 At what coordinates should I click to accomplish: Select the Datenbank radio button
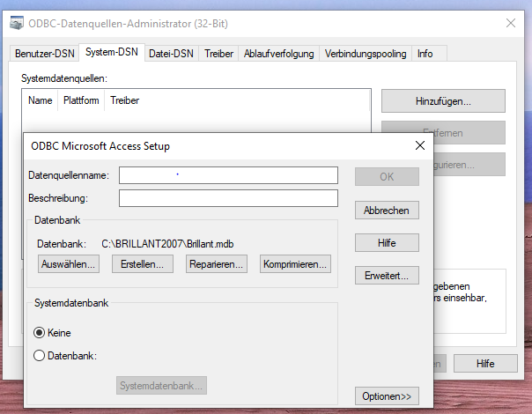point(39,356)
